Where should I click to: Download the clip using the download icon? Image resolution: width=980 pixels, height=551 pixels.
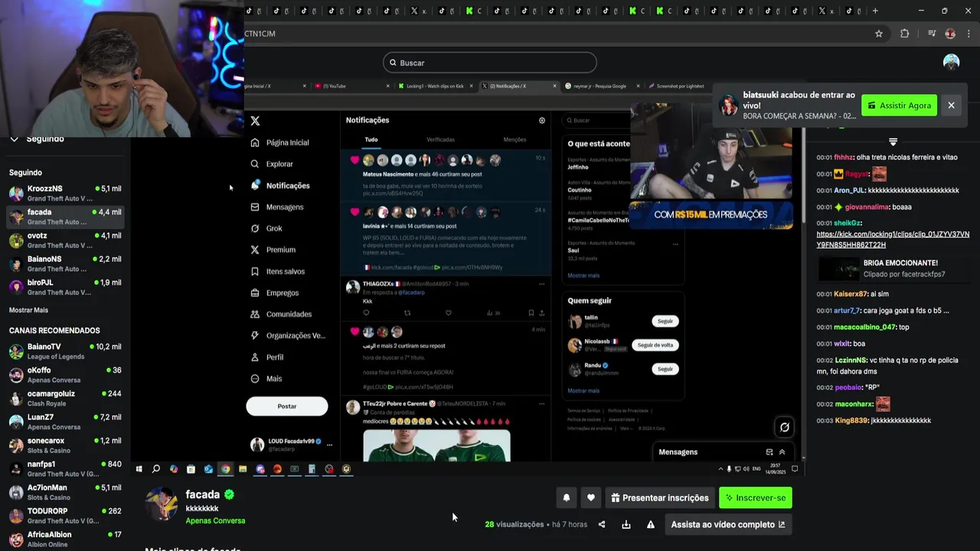pos(626,524)
